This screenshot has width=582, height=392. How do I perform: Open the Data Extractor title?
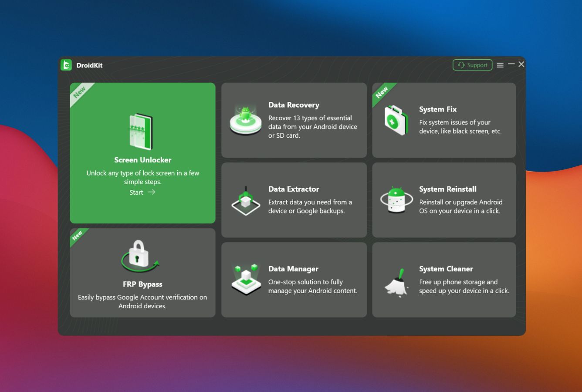click(294, 189)
